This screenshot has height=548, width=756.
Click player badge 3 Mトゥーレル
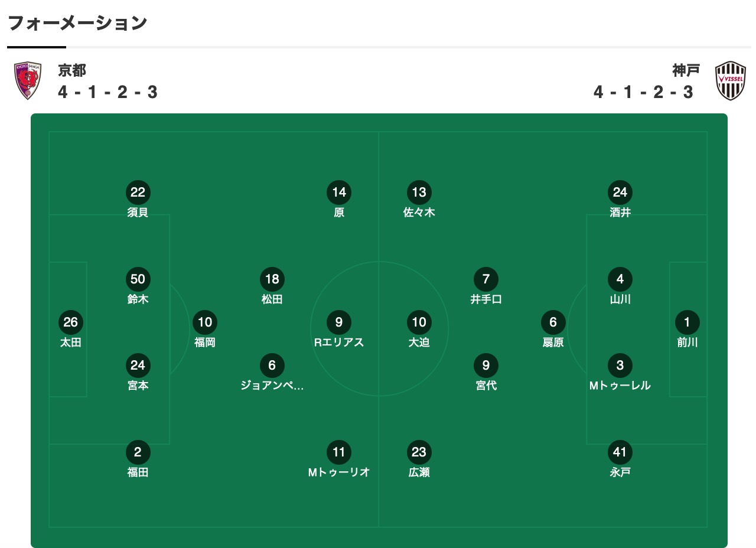pyautogui.click(x=620, y=366)
